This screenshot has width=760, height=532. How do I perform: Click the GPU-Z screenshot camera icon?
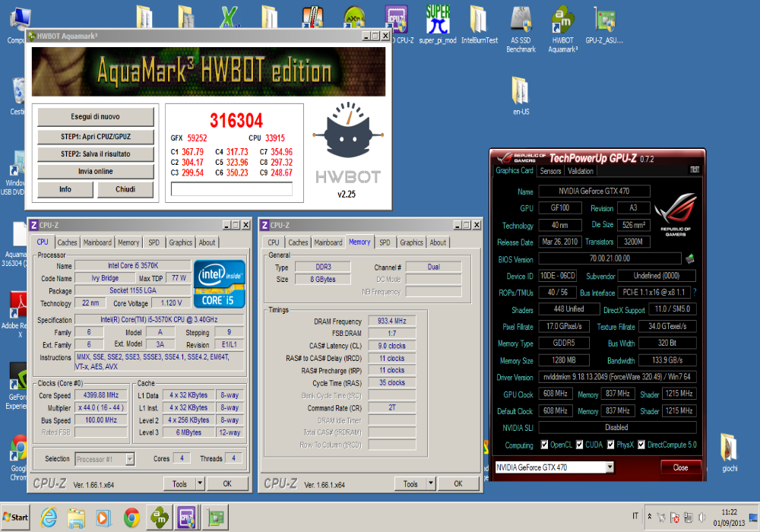click(695, 169)
